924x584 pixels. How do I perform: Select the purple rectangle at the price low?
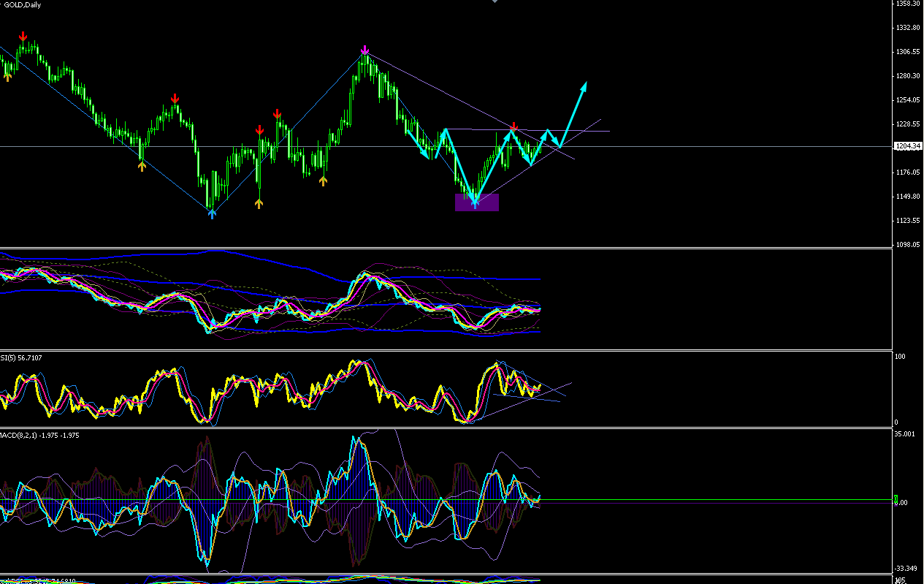click(477, 202)
